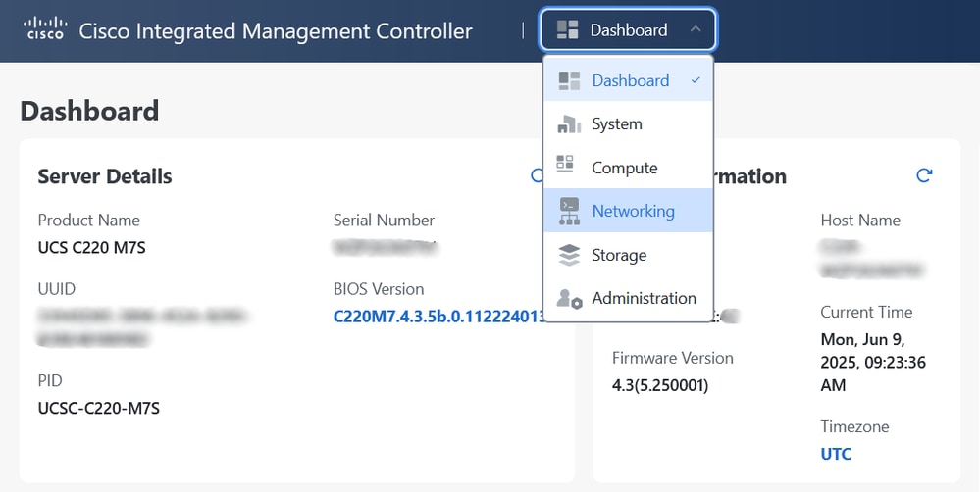Screen dimensions: 980x492
Task: Click the Dashboard icon in the menu list
Action: click(569, 80)
